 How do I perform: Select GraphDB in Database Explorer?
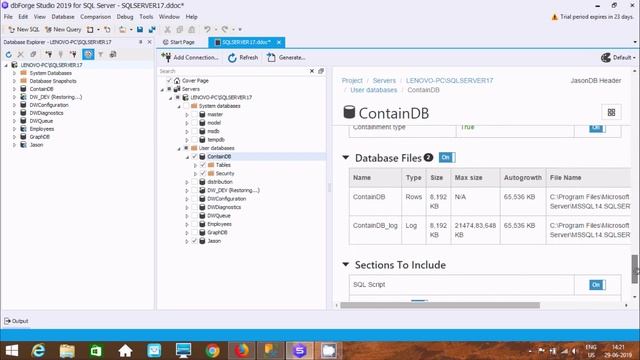tap(40, 137)
